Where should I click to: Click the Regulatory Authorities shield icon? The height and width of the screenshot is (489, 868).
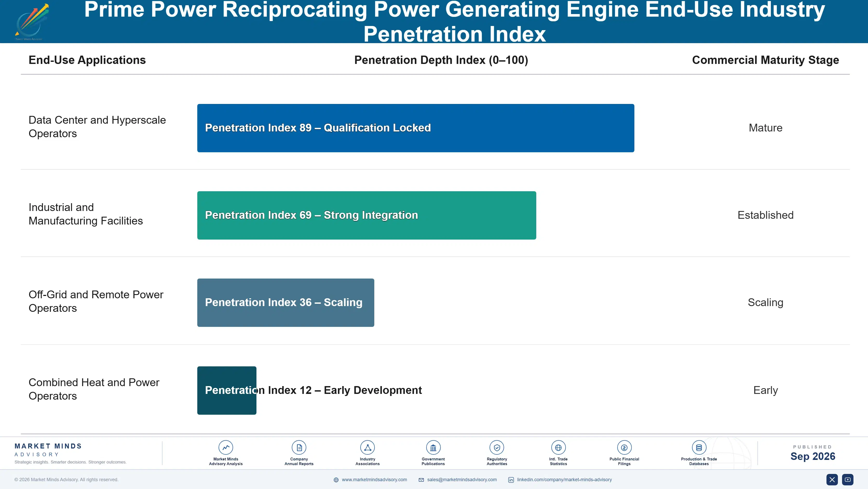[497, 447]
